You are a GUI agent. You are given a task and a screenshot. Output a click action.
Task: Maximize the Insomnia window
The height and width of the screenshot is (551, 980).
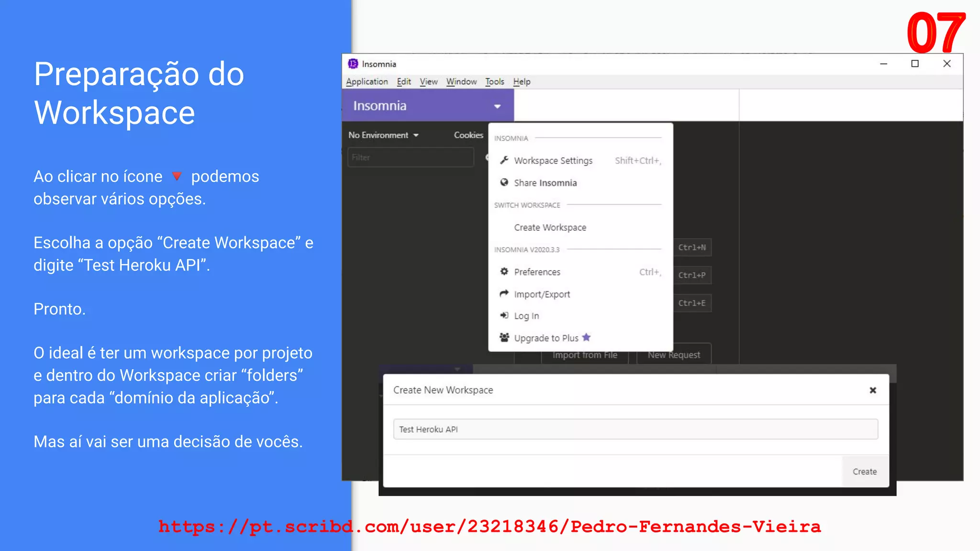tap(915, 64)
